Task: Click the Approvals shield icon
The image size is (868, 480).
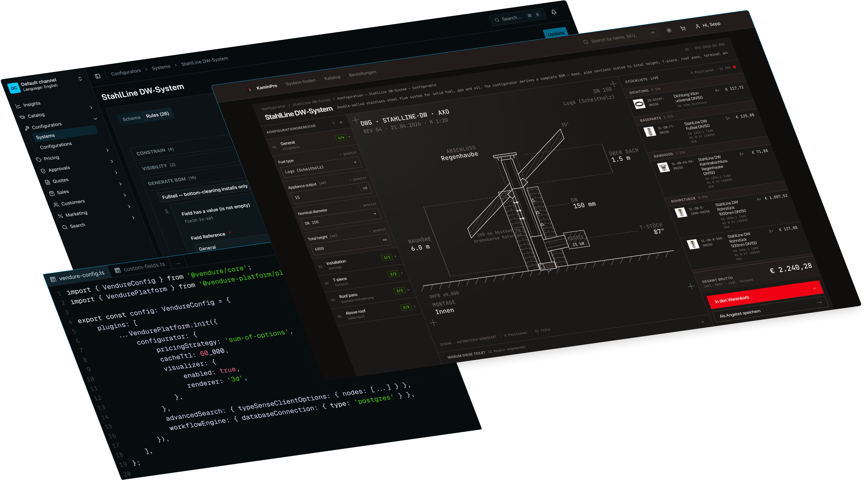Action: coord(43,171)
